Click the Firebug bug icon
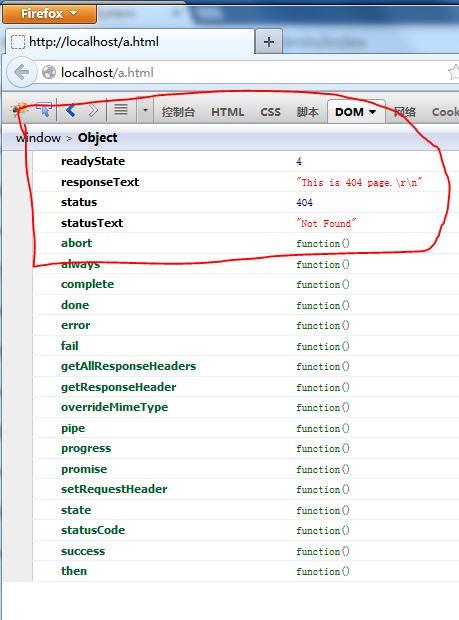Viewport: 459px width, 620px height. (x=20, y=110)
